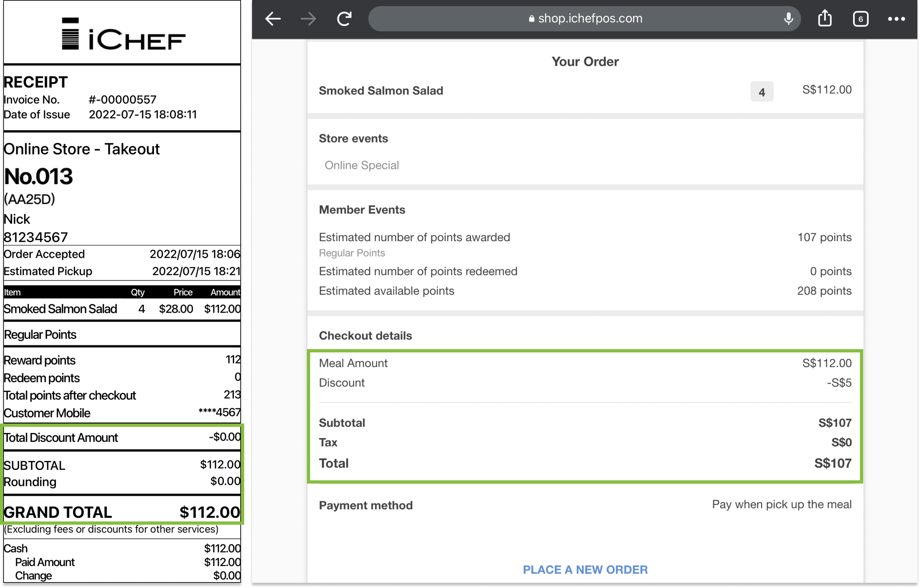
Task: Click the Checkout details heading
Action: pyautogui.click(x=365, y=336)
